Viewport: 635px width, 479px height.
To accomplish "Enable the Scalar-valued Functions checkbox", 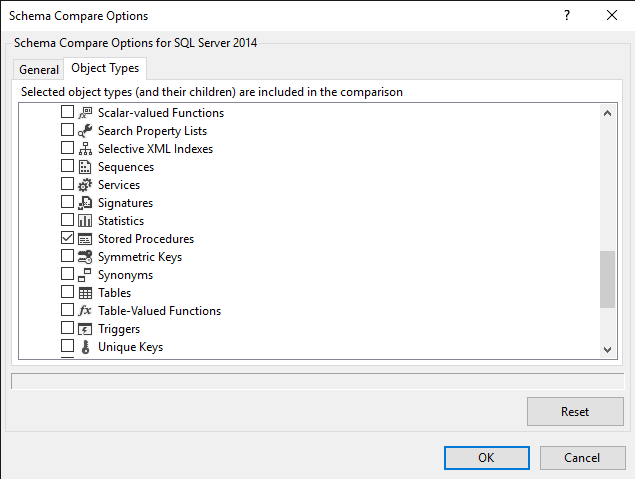I will pos(67,112).
